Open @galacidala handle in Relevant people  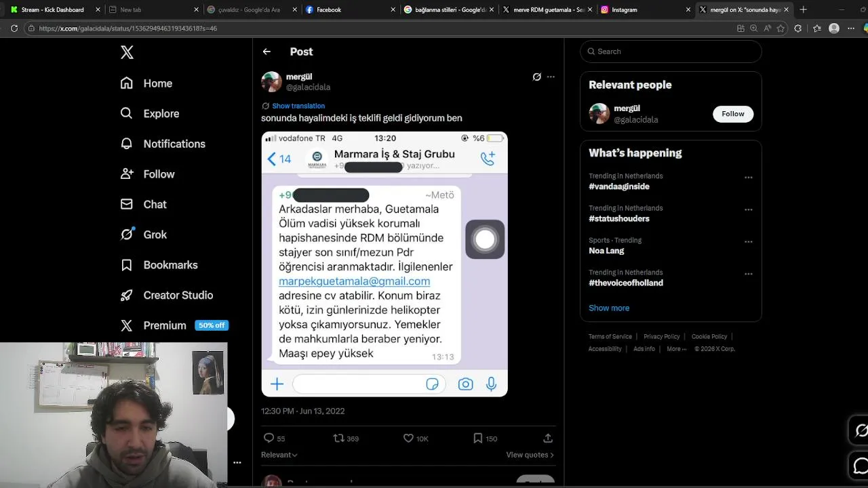[x=636, y=120]
